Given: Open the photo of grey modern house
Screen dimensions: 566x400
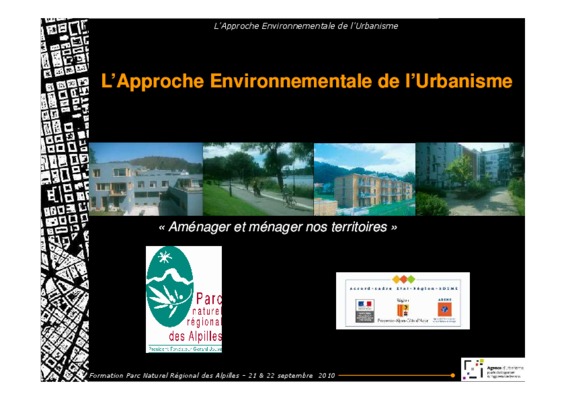Looking at the screenshot, I should pos(146,179).
